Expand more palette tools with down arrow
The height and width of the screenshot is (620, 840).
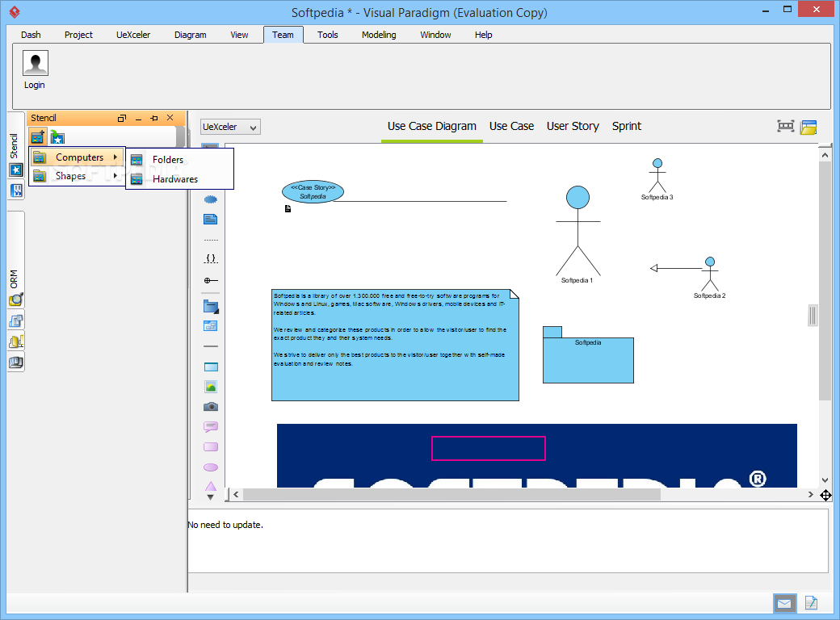[211, 497]
